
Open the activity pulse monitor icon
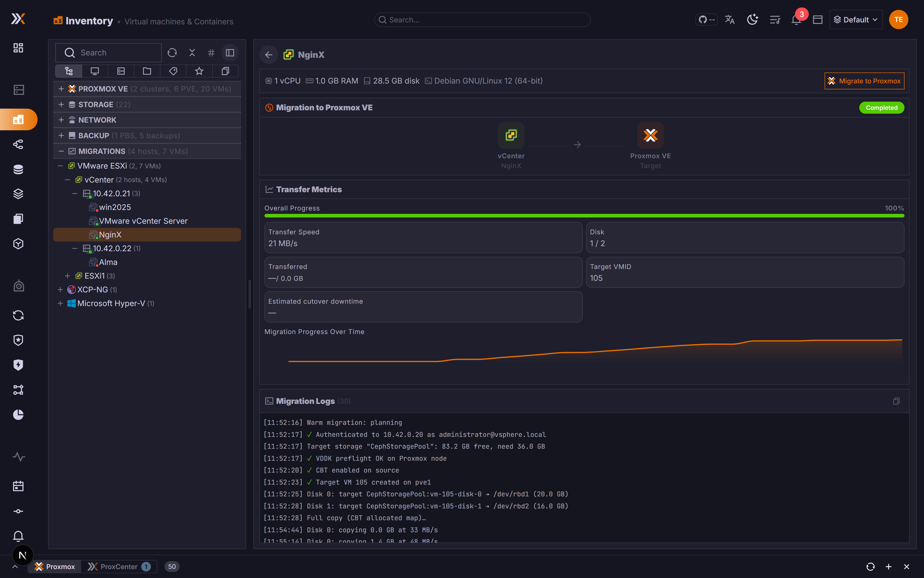pos(18,457)
